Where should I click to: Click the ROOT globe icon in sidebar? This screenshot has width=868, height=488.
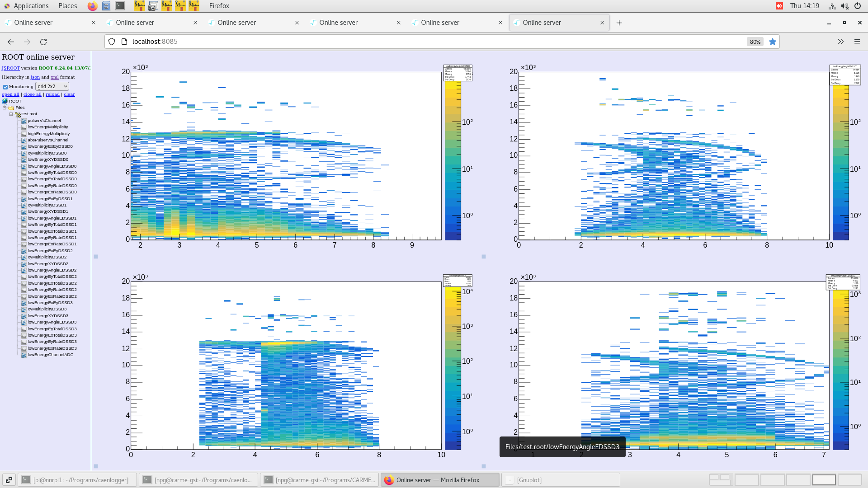5,101
